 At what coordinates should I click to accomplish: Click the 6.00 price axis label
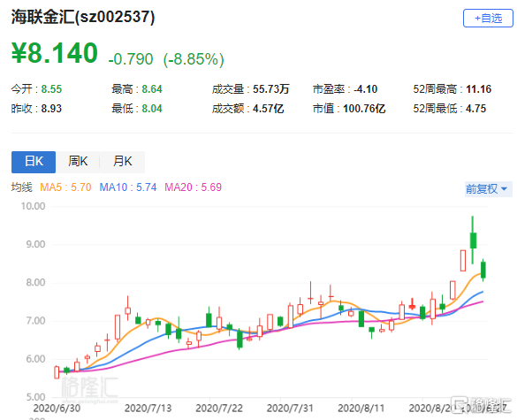click(35, 359)
